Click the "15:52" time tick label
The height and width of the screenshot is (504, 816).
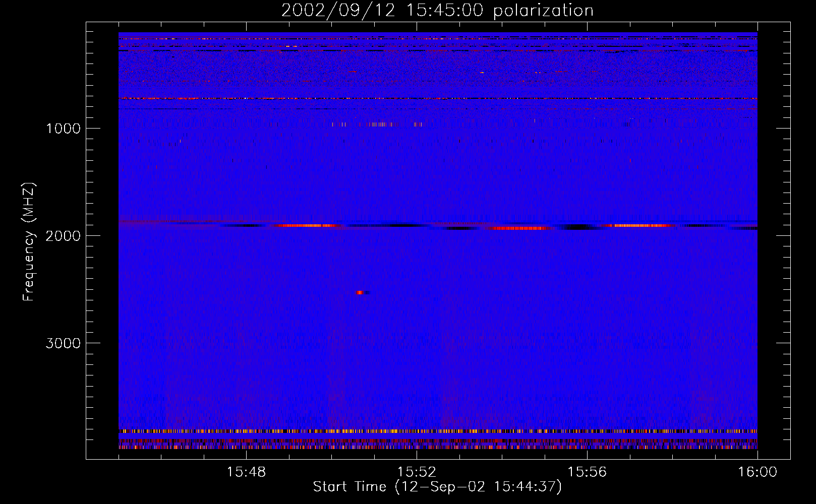pos(417,472)
